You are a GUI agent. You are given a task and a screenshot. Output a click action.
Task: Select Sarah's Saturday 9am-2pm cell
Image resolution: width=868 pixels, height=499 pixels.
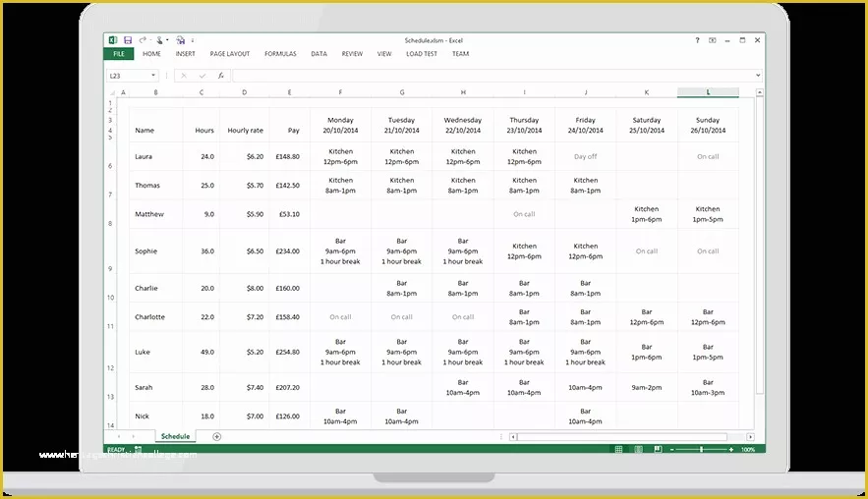[647, 387]
